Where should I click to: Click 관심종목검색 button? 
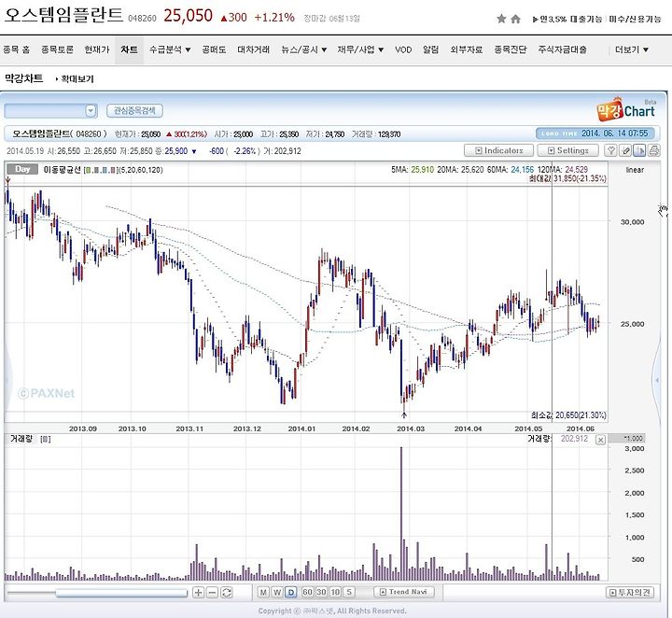(x=134, y=111)
